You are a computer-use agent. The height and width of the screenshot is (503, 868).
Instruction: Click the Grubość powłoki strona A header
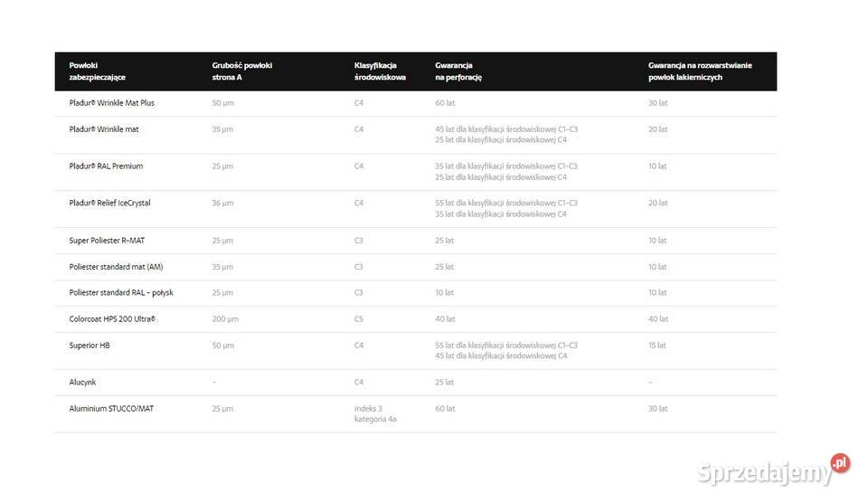[x=242, y=71]
